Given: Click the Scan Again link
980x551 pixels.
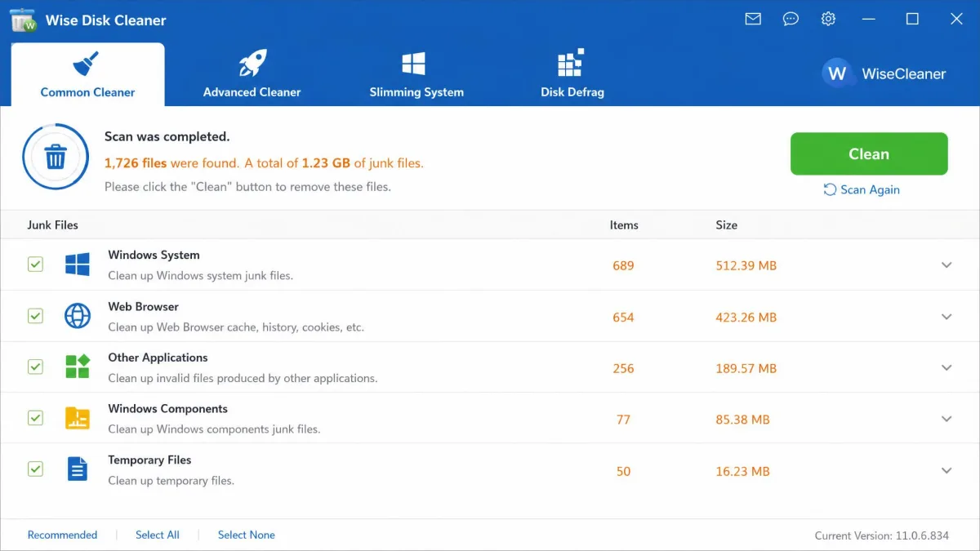Looking at the screenshot, I should click(870, 189).
